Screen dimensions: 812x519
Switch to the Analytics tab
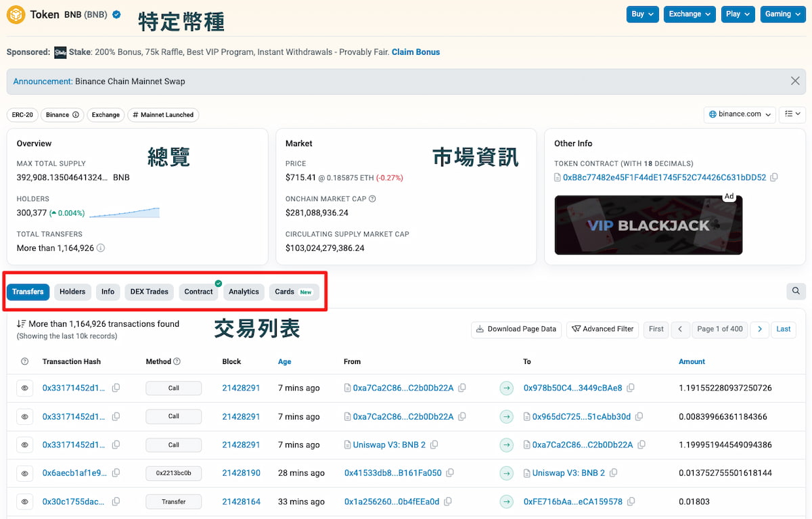pyautogui.click(x=244, y=292)
